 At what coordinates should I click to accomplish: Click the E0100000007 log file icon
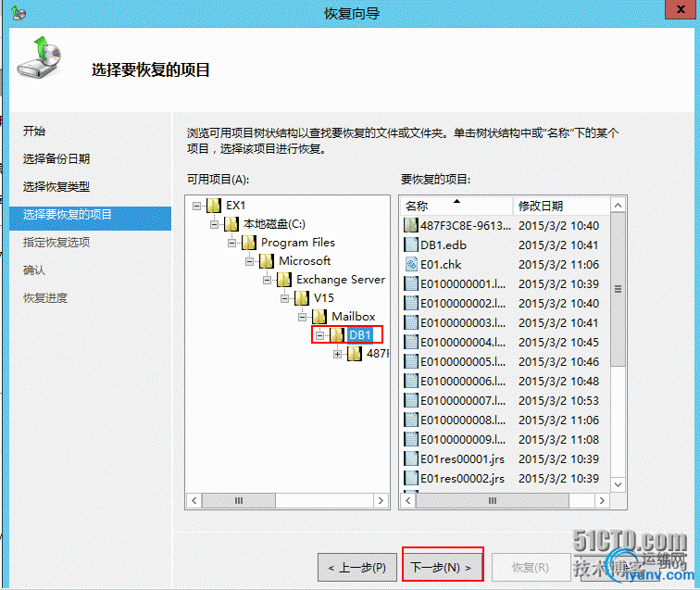click(x=411, y=400)
